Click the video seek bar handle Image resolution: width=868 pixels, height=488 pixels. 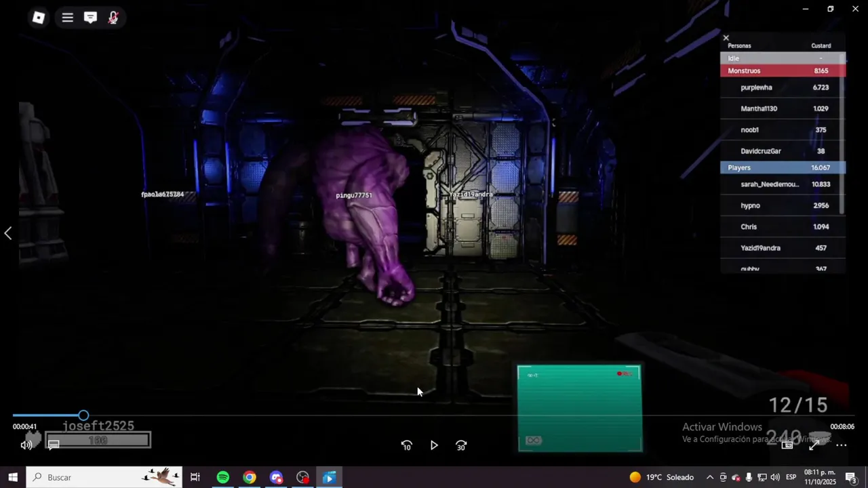click(x=83, y=415)
